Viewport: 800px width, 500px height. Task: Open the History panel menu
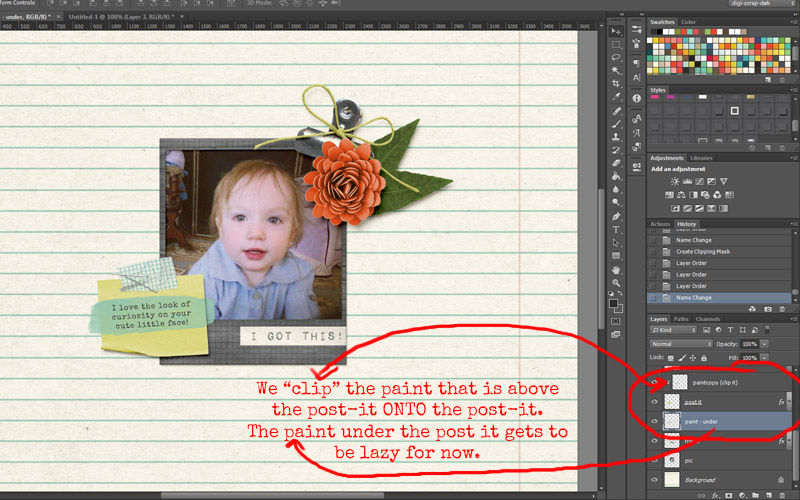793,224
